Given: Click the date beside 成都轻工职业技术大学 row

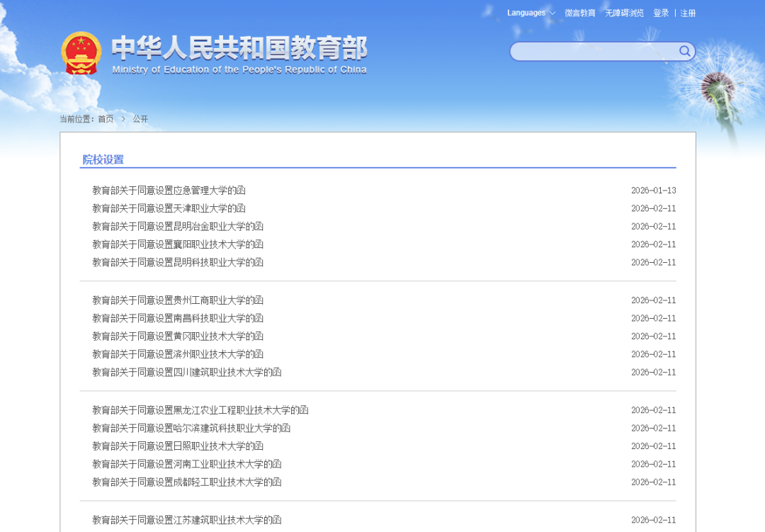Looking at the screenshot, I should (653, 482).
